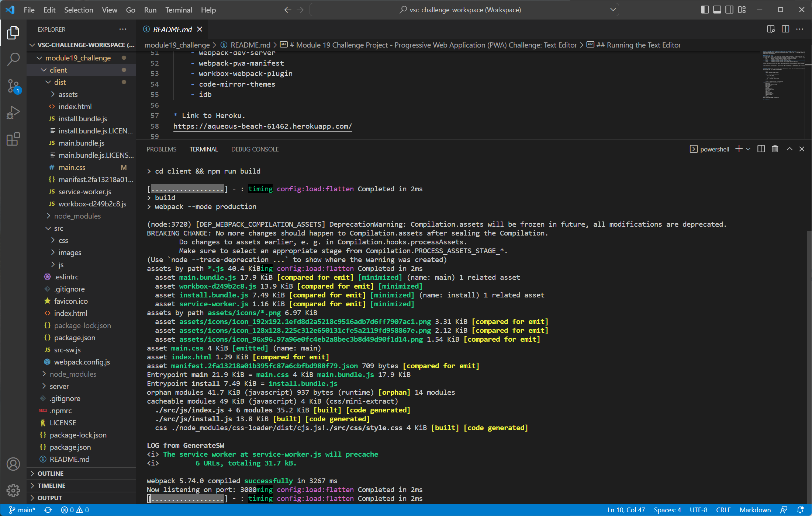Toggle bottom panel layout button

717,10
